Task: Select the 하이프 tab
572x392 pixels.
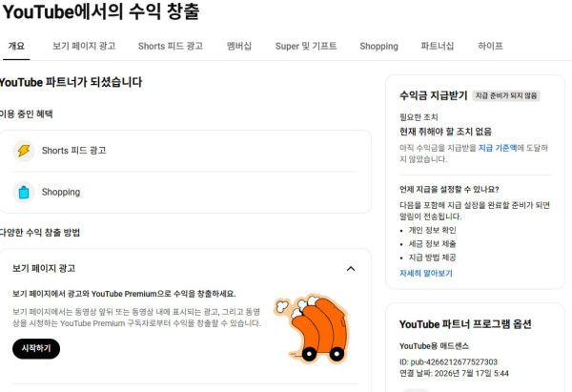Action: tap(490, 46)
